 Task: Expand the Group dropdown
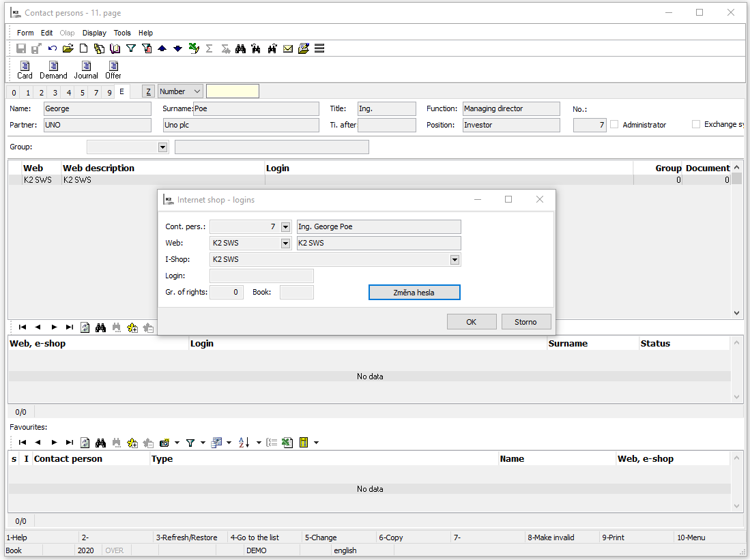(162, 147)
